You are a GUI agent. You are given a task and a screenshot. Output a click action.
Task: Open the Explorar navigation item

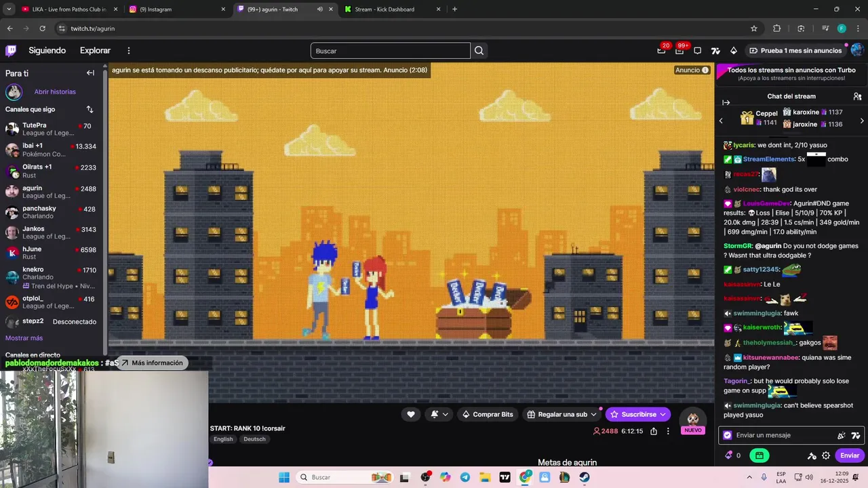tap(95, 51)
